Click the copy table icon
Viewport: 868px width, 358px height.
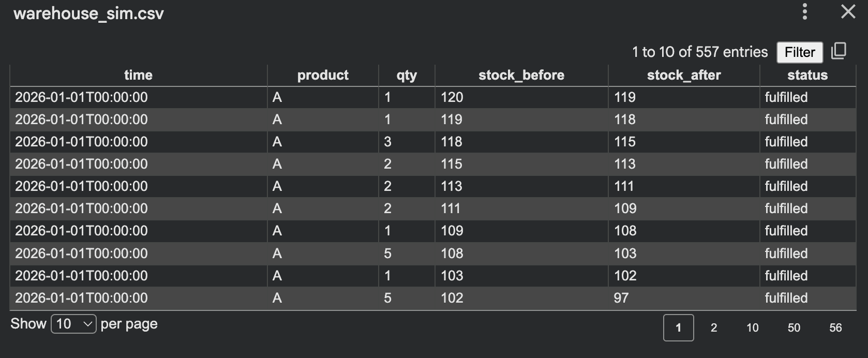[x=839, y=51]
